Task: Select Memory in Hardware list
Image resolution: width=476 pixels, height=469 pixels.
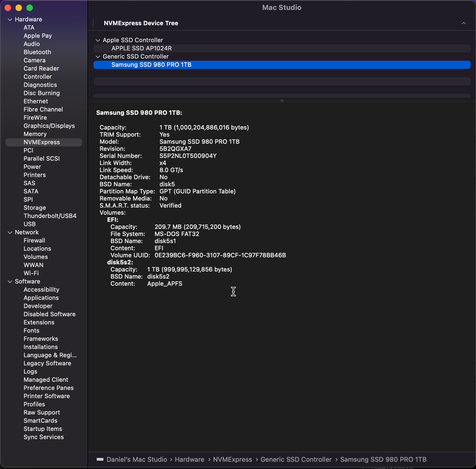Action: coord(35,134)
